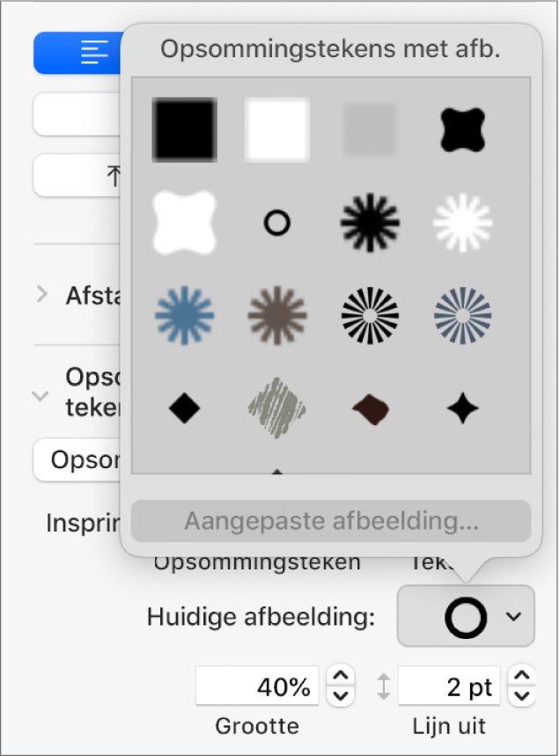Select the black striped radial bullet

(x=370, y=314)
